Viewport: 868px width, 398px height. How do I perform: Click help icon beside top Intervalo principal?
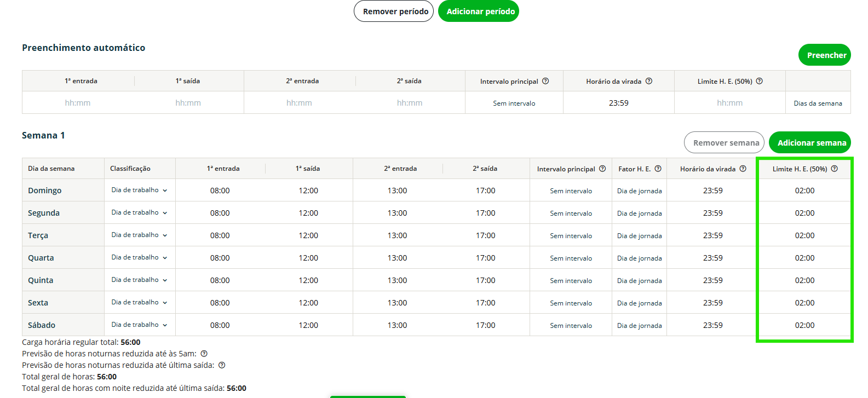click(545, 81)
